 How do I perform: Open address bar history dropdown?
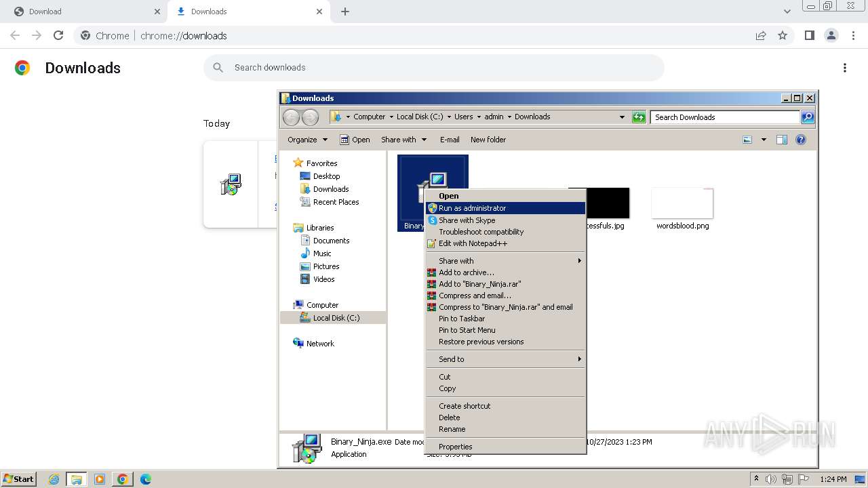pyautogui.click(x=622, y=117)
